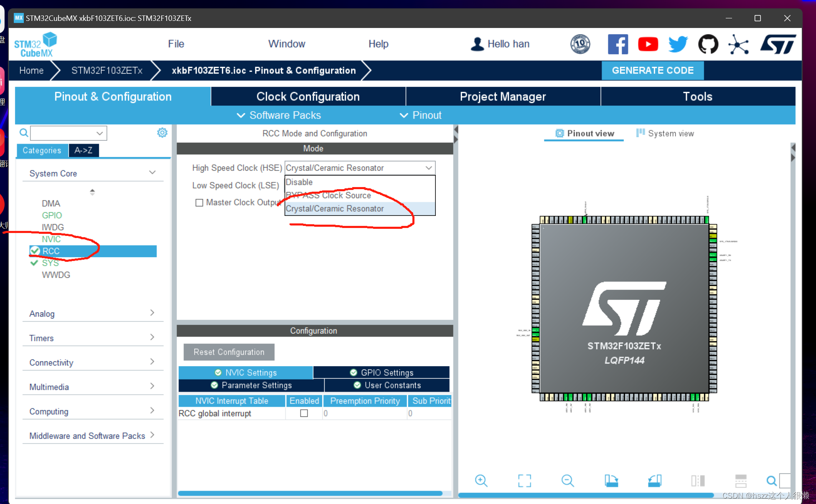Zoom out of the pinout view
Viewport: 816px width, 504px height.
[568, 481]
